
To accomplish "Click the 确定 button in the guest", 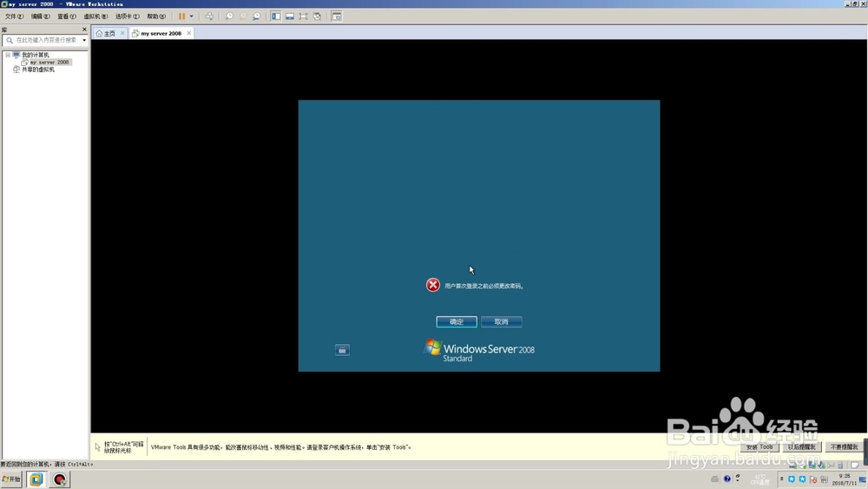I will [457, 321].
